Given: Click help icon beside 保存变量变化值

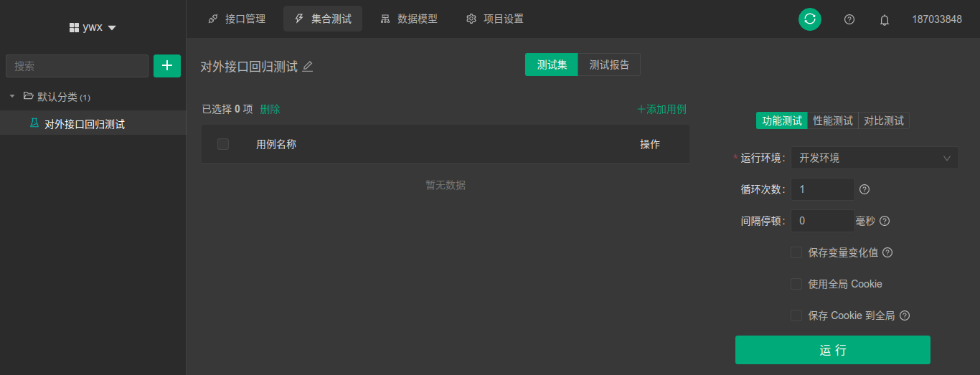Looking at the screenshot, I should point(887,252).
